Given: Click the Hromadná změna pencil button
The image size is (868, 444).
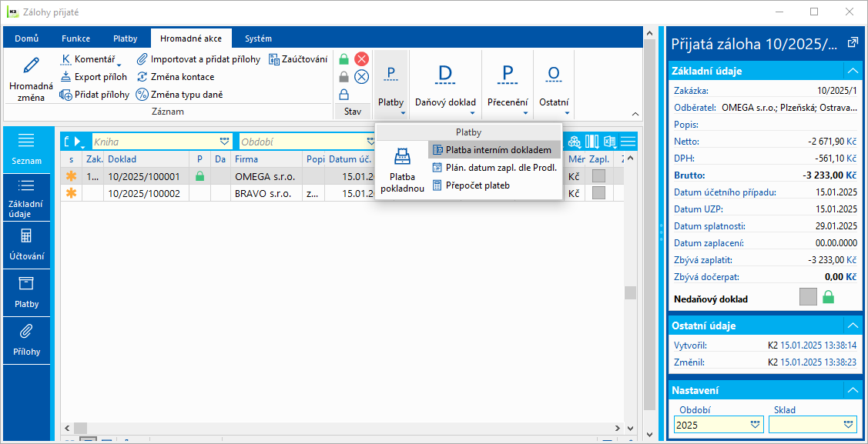Looking at the screenshot, I should coord(31,78).
